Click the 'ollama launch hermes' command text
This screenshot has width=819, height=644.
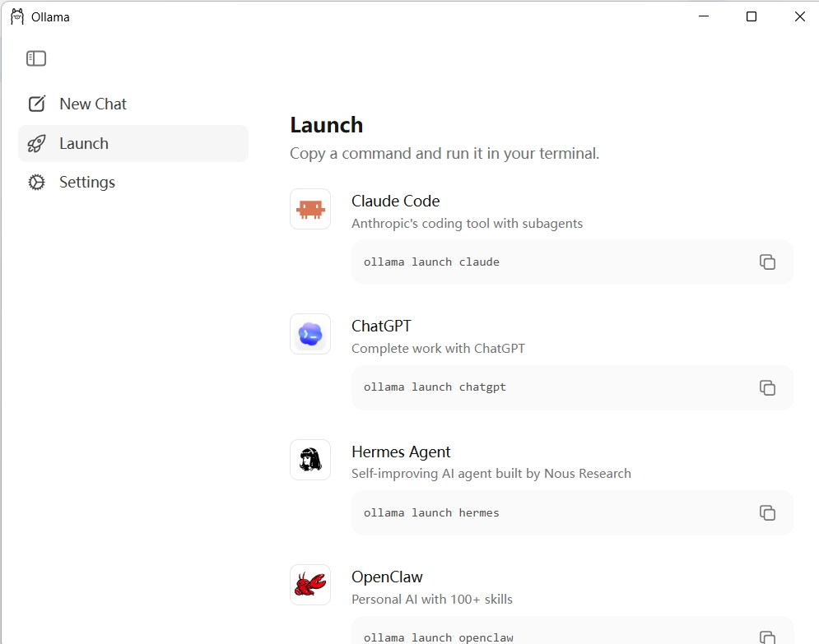[x=431, y=513]
